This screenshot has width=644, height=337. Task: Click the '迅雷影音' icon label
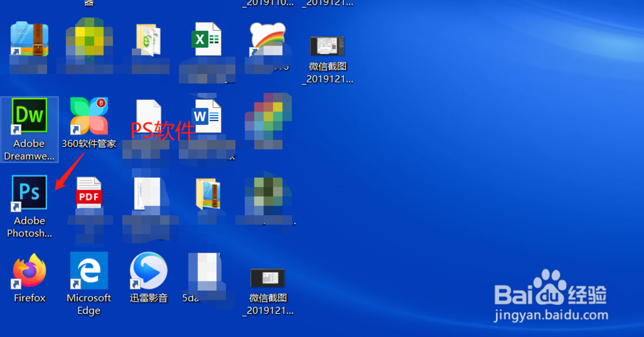[x=149, y=298]
